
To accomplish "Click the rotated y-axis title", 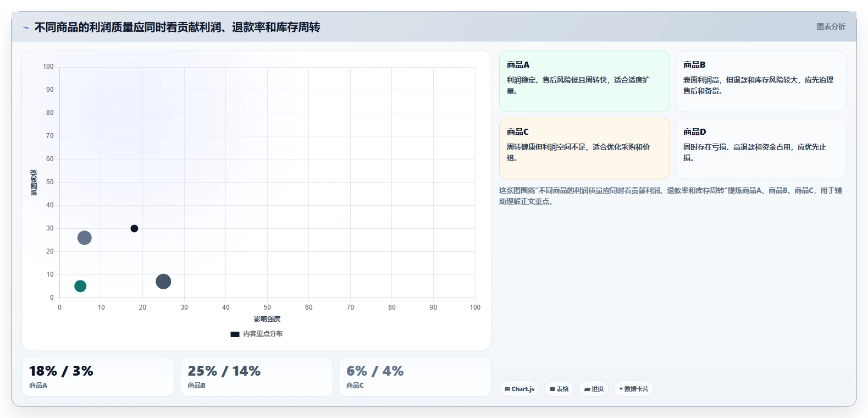I will 34,183.
